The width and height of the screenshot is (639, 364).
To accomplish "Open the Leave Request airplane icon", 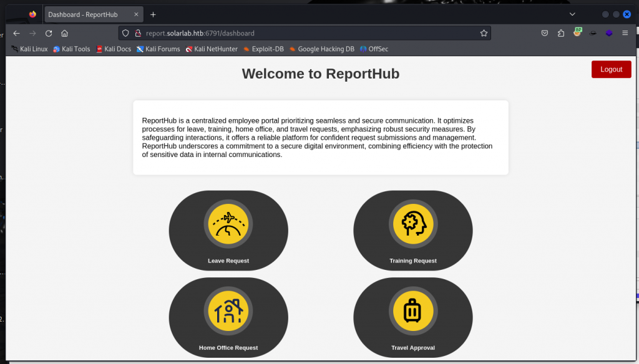I will pyautogui.click(x=228, y=224).
